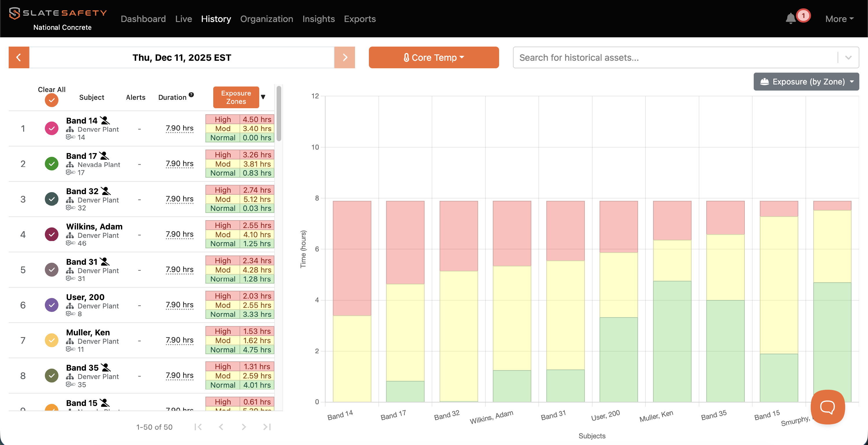Click unassigned-user icon next to Band 14

(105, 120)
